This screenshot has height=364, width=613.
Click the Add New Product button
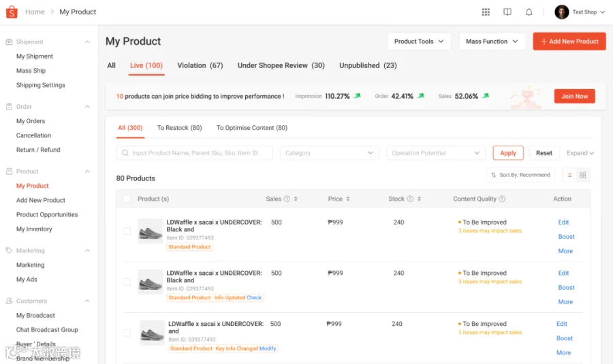click(x=569, y=42)
